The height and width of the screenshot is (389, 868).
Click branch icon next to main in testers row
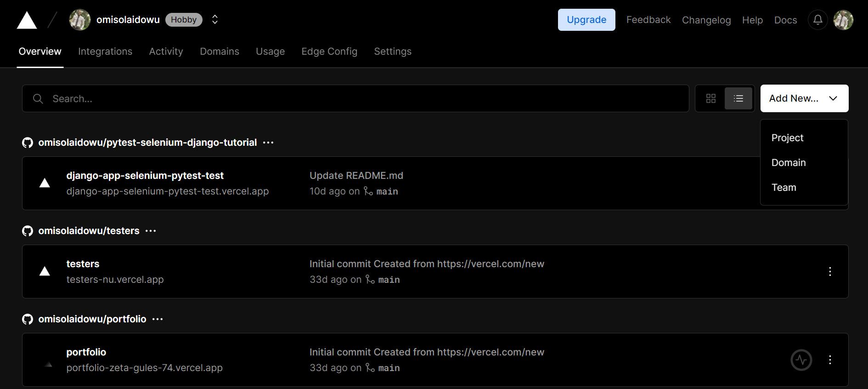pos(370,280)
